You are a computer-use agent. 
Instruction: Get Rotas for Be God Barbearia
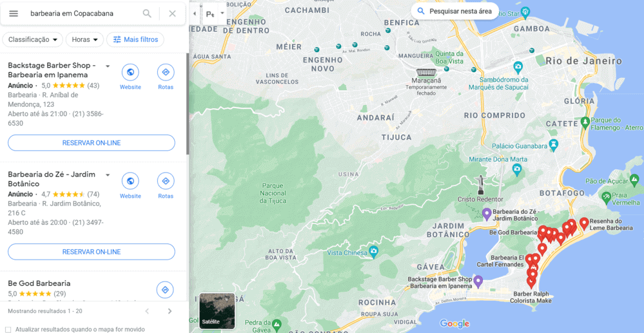pos(166,290)
